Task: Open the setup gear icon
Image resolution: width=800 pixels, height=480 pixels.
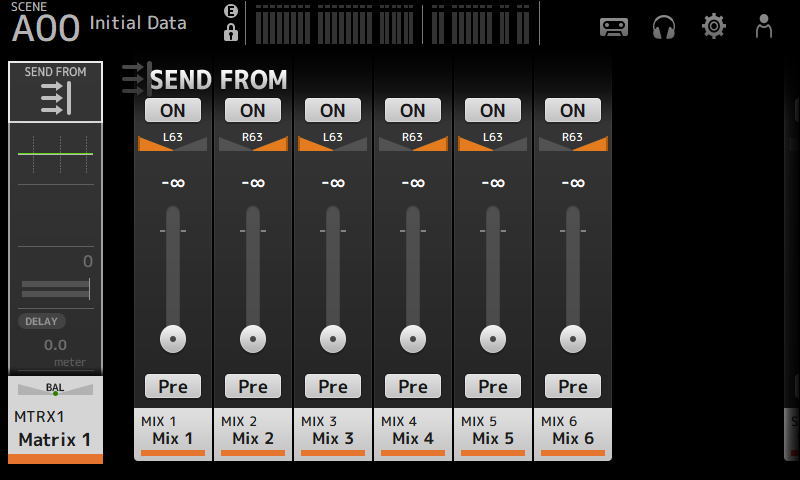Action: (714, 27)
